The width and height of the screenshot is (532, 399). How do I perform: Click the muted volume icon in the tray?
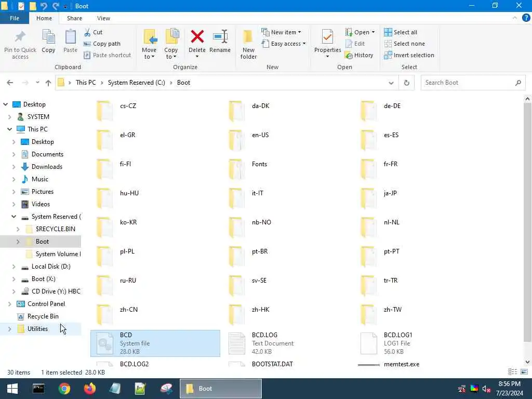coord(486,389)
